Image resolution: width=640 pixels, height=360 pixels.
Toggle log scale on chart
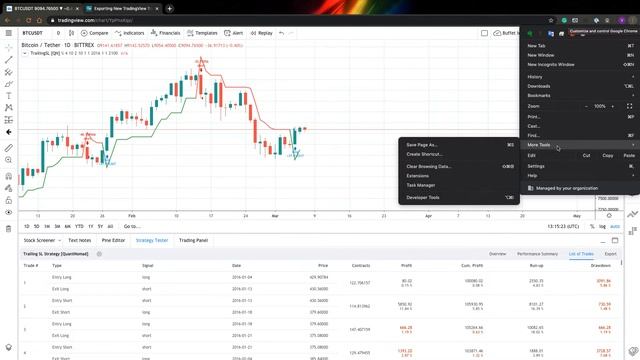[602, 227]
